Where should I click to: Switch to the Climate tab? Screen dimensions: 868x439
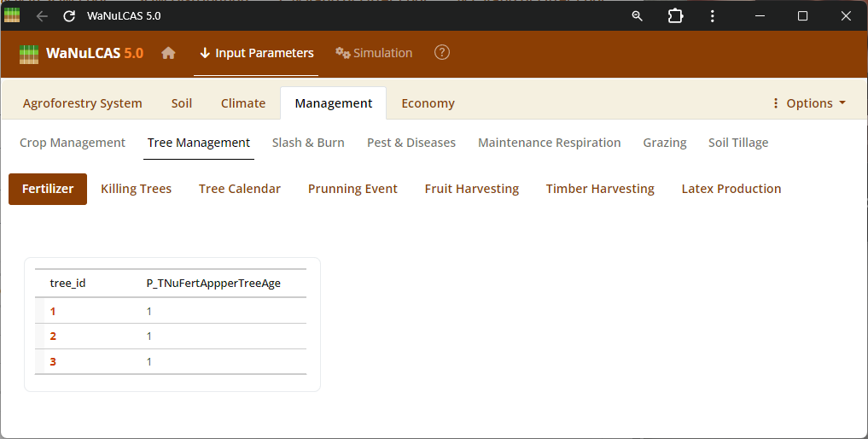[x=243, y=103]
